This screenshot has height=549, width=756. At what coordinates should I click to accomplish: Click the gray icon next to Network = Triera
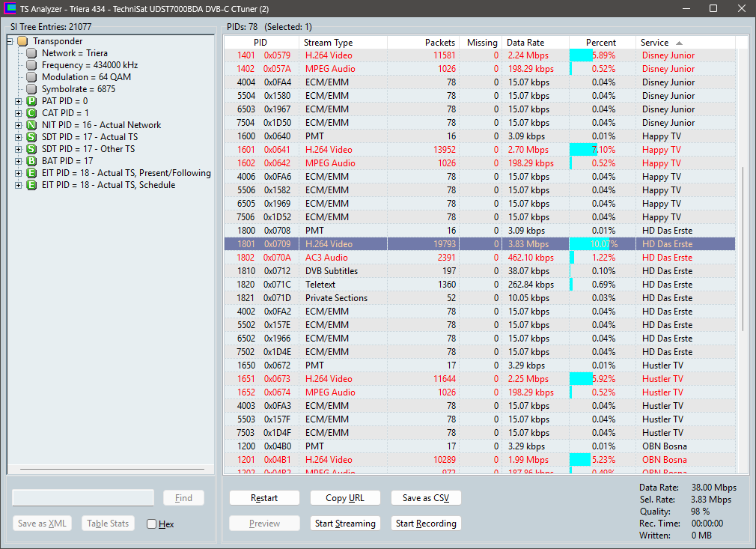(31, 53)
